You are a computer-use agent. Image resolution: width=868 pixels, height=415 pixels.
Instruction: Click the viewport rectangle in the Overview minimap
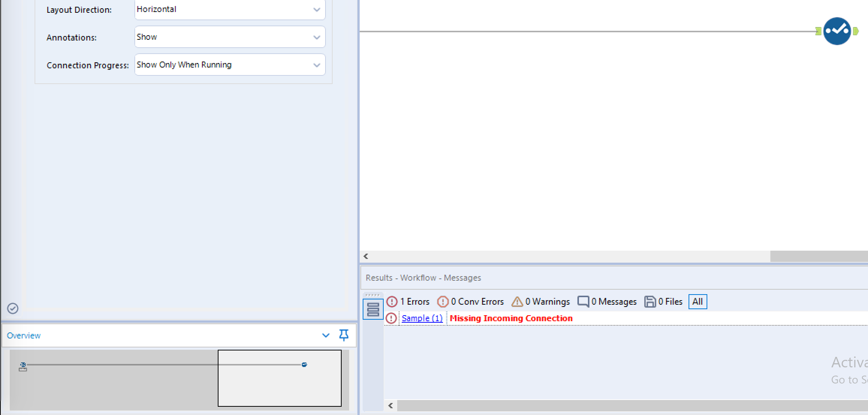point(279,378)
